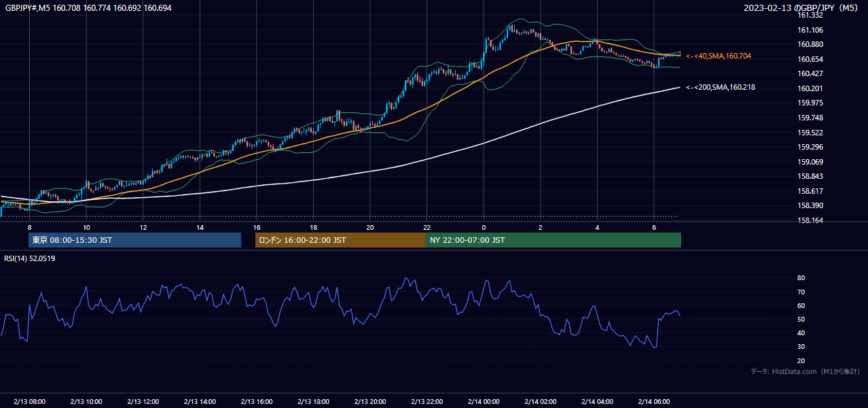Click the price axis value 158.164
This screenshot has height=408, width=868.
tap(810, 220)
